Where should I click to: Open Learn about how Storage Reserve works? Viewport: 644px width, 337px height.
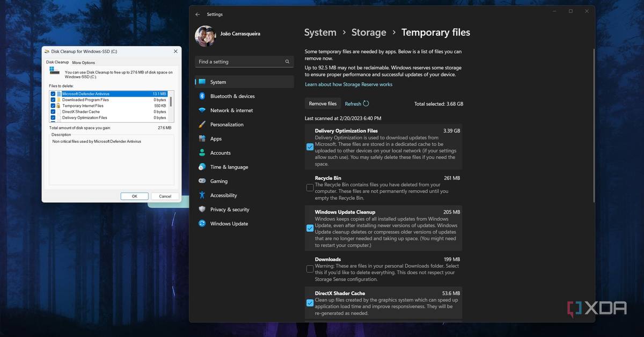pos(348,84)
